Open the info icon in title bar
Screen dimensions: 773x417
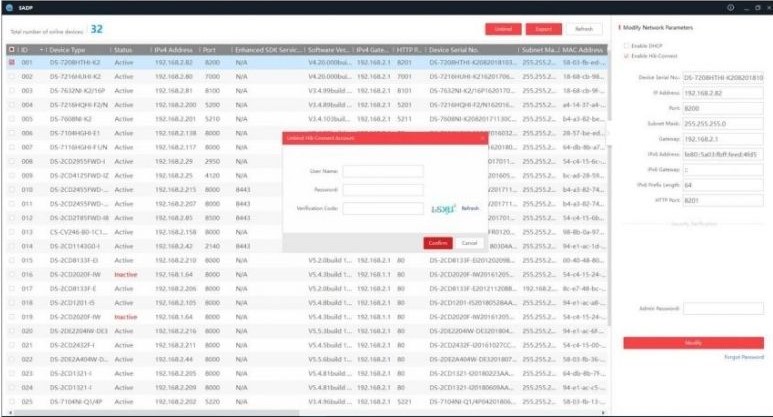(731, 7)
